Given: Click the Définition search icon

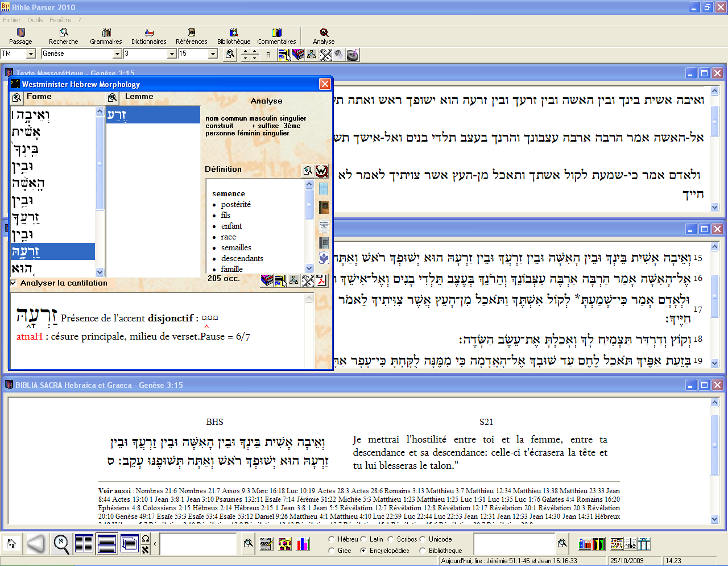Looking at the screenshot, I should 308,171.
